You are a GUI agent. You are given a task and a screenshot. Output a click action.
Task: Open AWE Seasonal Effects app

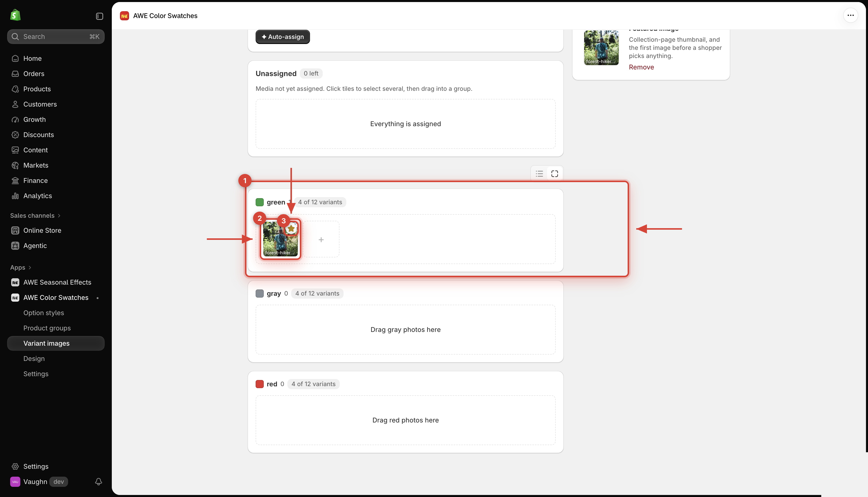(x=56, y=282)
